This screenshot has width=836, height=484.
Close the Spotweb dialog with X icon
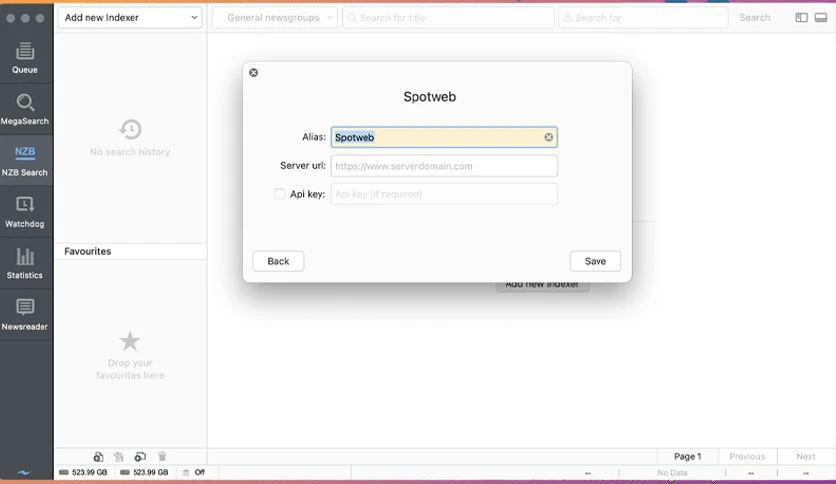(x=254, y=72)
